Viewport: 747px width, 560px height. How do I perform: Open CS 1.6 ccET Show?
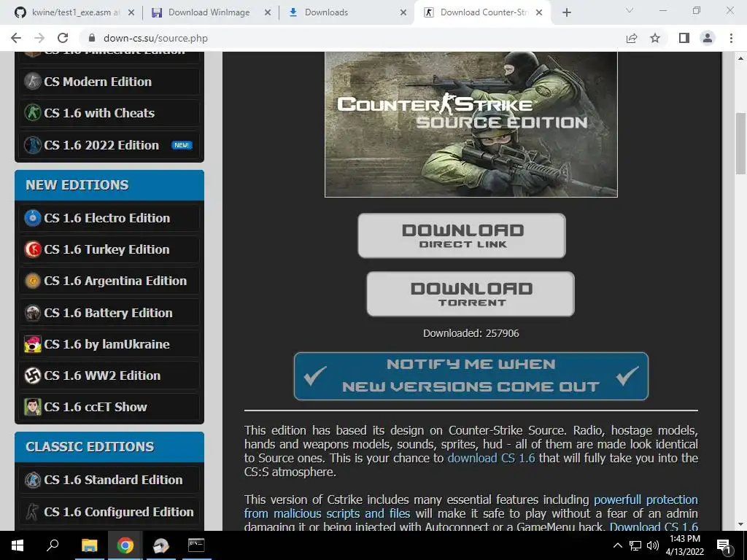96,407
